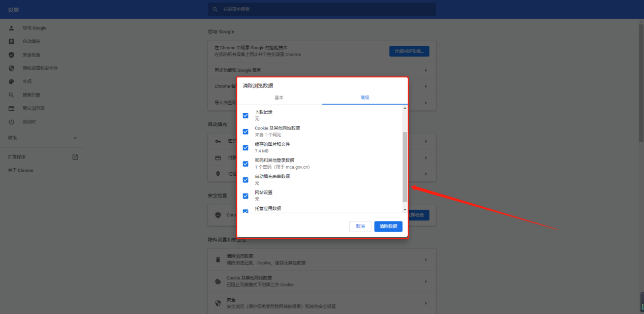Open the Cookie 及其他网站数据 settings row arrow
Image resolution: width=644 pixels, height=314 pixels.
pyautogui.click(x=426, y=281)
